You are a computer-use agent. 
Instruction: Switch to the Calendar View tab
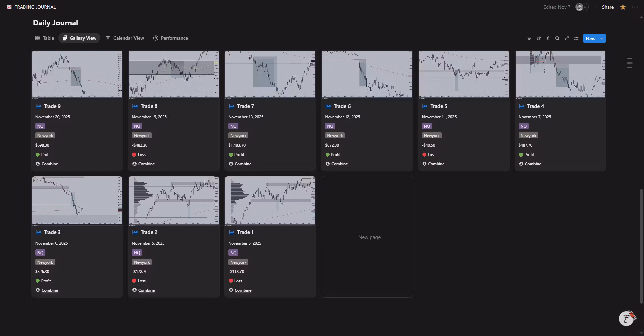pyautogui.click(x=125, y=38)
